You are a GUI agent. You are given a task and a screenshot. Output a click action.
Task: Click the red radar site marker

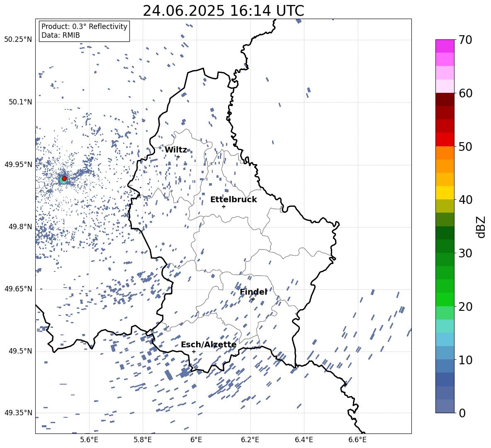(x=64, y=179)
